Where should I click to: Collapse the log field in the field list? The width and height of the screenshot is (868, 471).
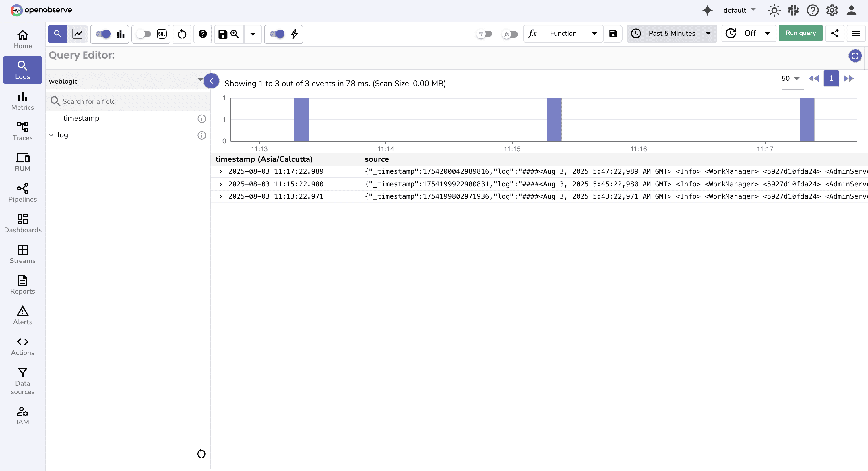coord(51,134)
